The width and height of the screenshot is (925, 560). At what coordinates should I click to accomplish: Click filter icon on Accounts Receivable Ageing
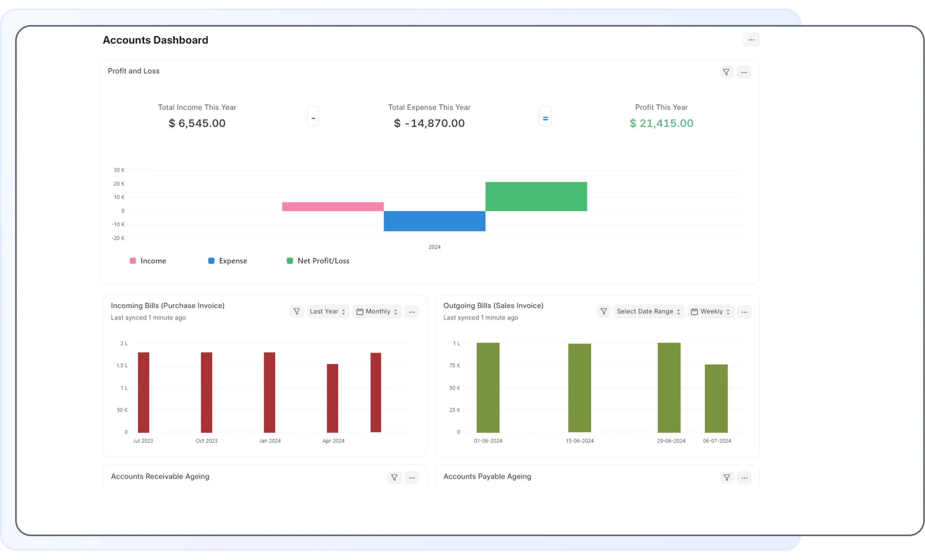coord(394,477)
